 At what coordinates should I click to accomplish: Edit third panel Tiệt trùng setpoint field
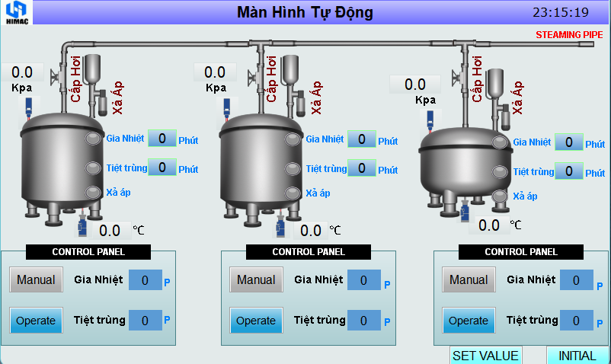(576, 321)
